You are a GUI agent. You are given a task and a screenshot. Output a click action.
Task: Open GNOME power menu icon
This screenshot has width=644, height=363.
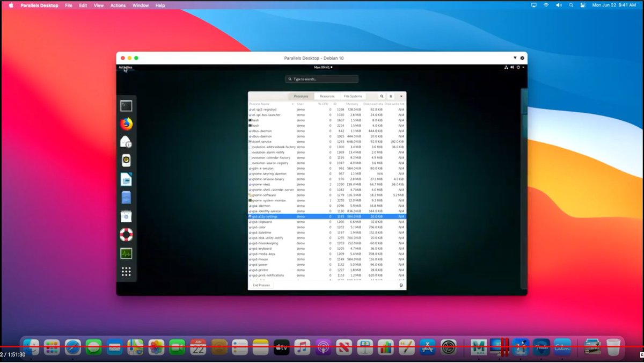click(518, 67)
